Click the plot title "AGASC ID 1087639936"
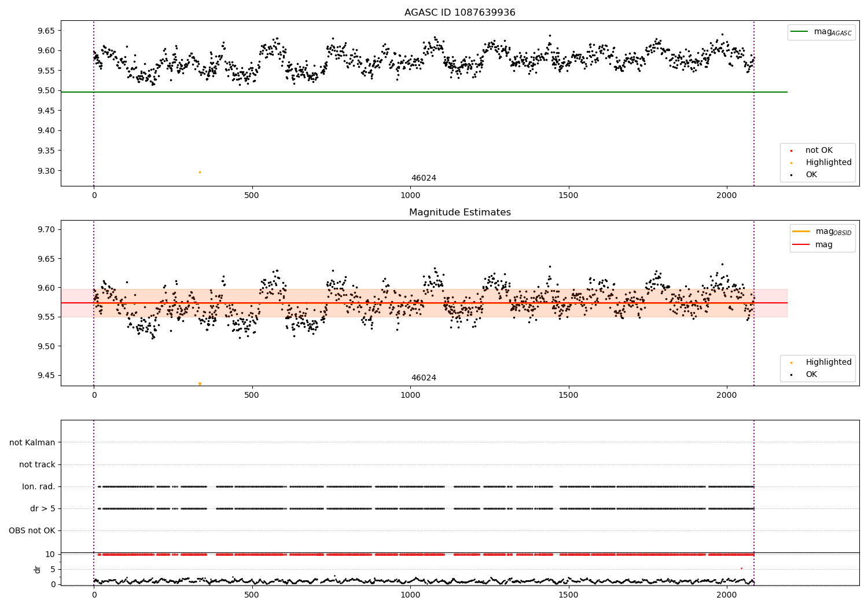This screenshot has width=868, height=608. click(x=459, y=13)
